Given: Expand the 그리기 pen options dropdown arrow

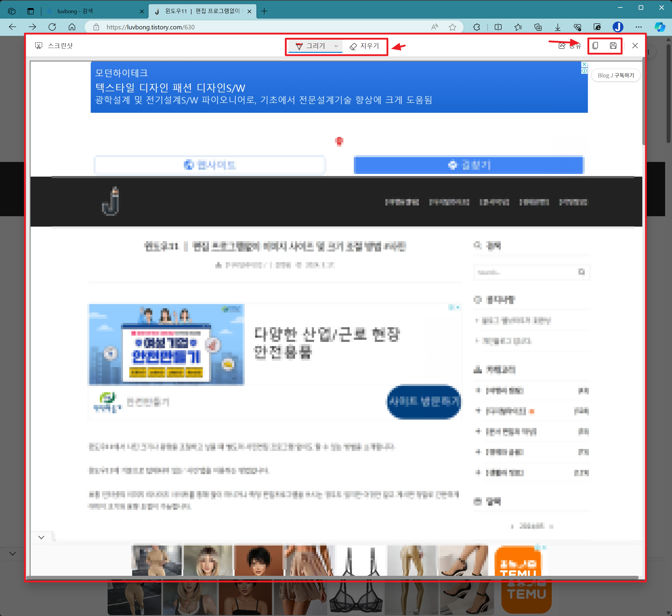Looking at the screenshot, I should (x=336, y=46).
